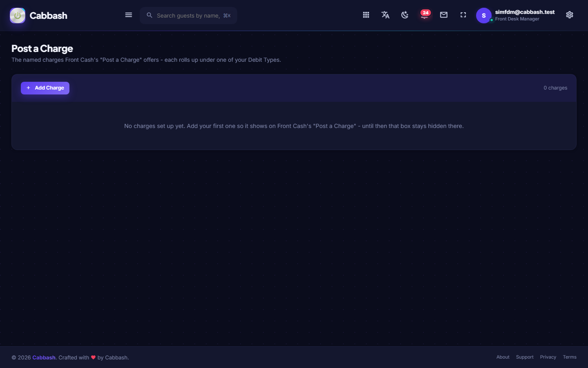
Task: Open the Terms footer link
Action: click(x=570, y=357)
